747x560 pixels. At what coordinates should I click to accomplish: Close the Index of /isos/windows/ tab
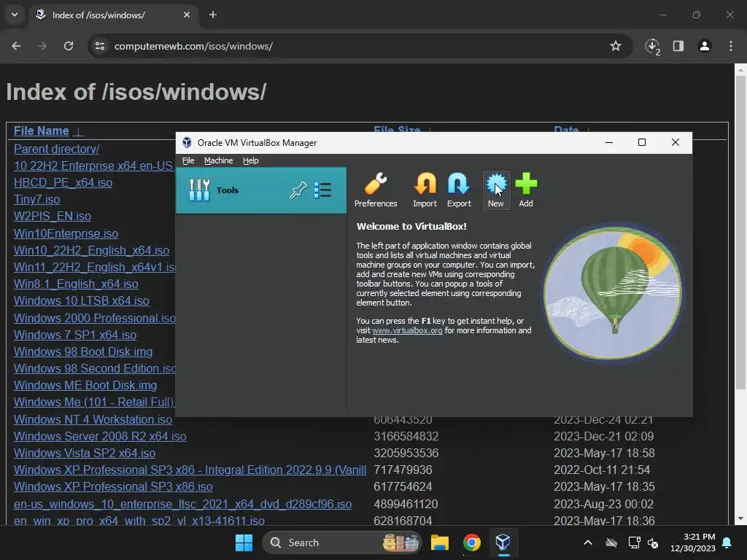(187, 15)
